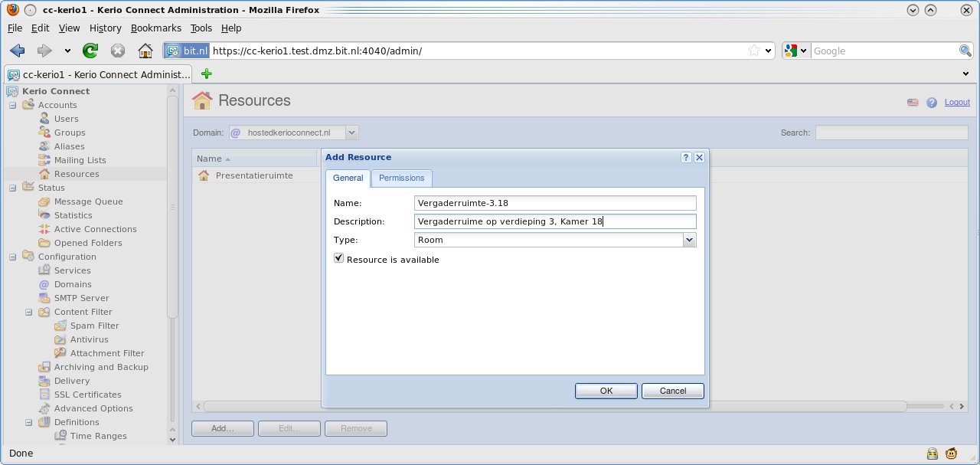Click the resources Search field
The height and width of the screenshot is (465, 980).
891,133
